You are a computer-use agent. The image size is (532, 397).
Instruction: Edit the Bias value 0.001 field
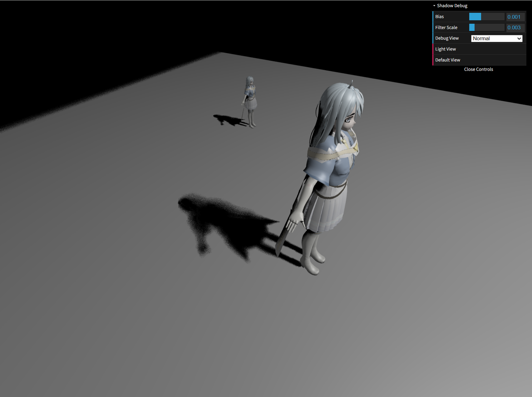click(x=515, y=17)
